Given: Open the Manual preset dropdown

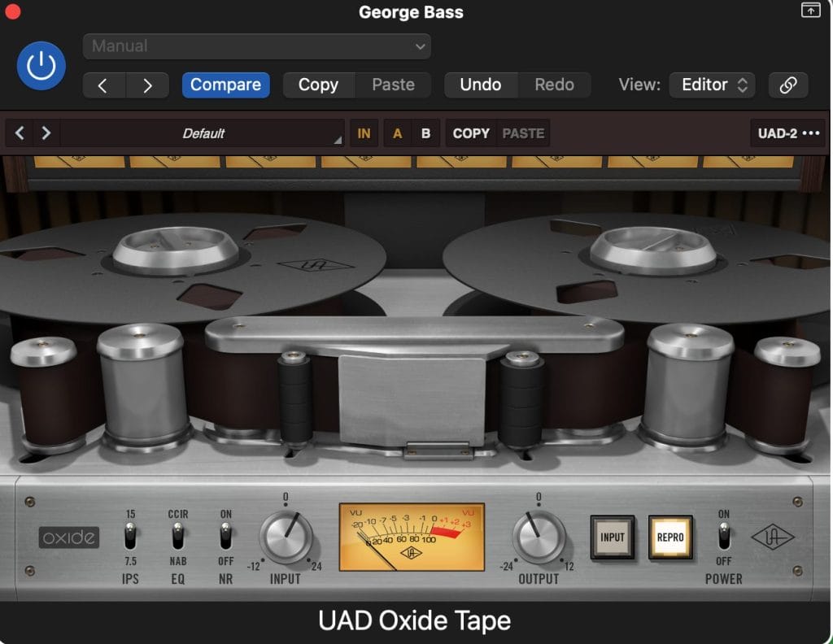Looking at the screenshot, I should point(257,46).
